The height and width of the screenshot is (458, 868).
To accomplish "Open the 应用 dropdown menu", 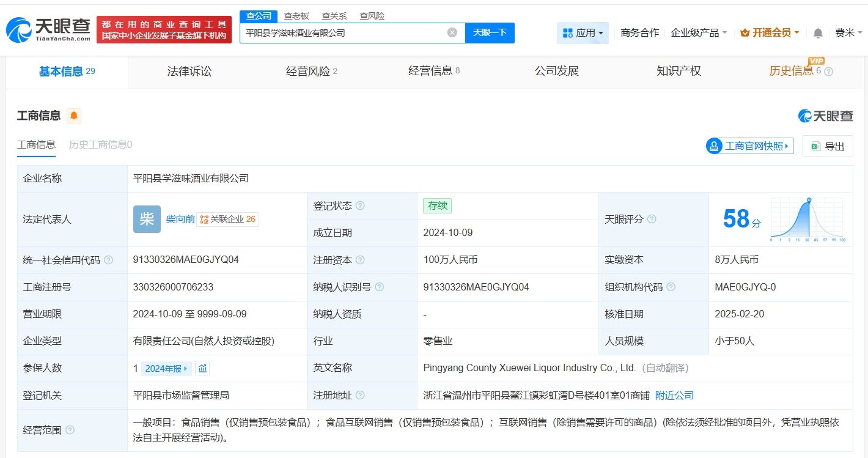I will click(x=583, y=33).
